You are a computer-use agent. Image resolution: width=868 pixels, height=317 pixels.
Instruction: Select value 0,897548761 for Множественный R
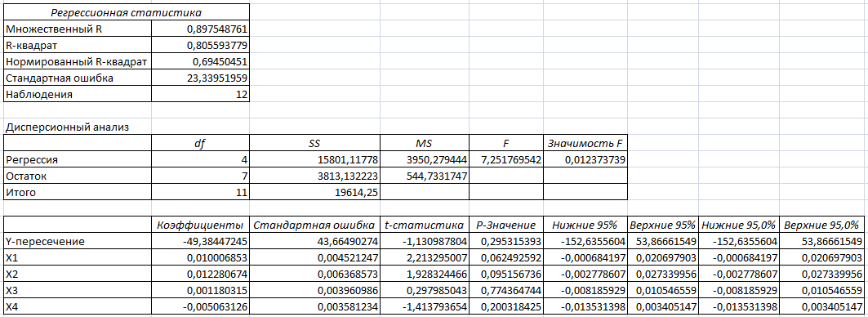[200, 29]
